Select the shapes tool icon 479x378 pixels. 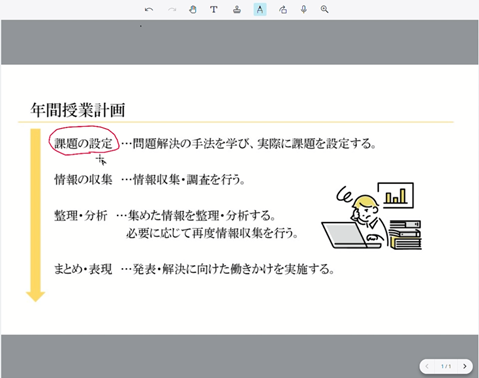tap(283, 10)
